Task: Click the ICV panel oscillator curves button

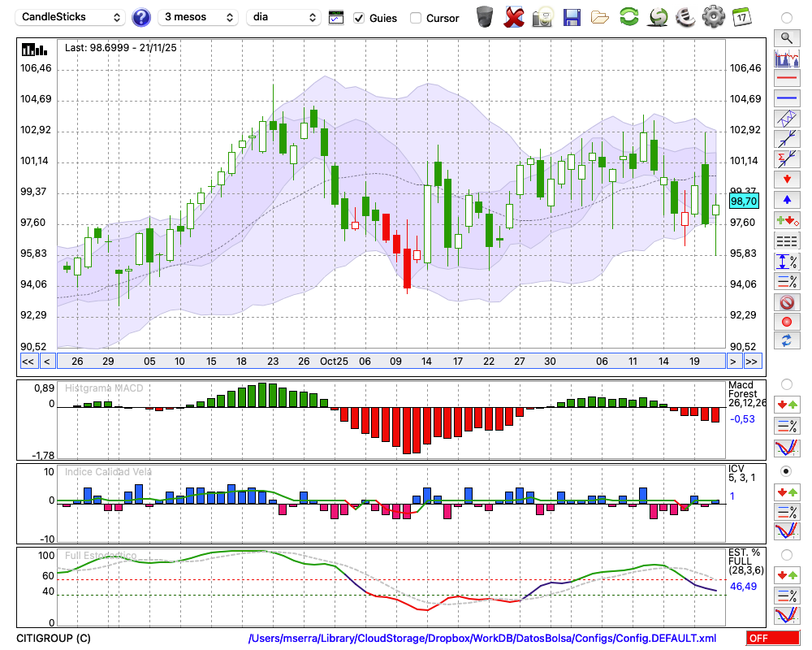Action: pyautogui.click(x=787, y=531)
